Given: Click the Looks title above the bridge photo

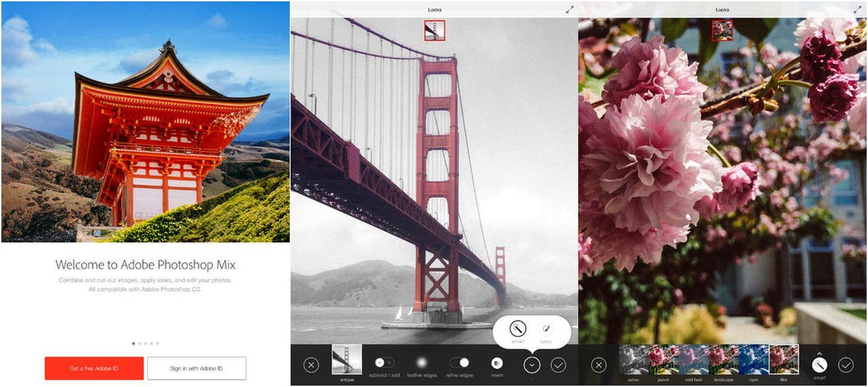Looking at the screenshot, I should pyautogui.click(x=435, y=10).
